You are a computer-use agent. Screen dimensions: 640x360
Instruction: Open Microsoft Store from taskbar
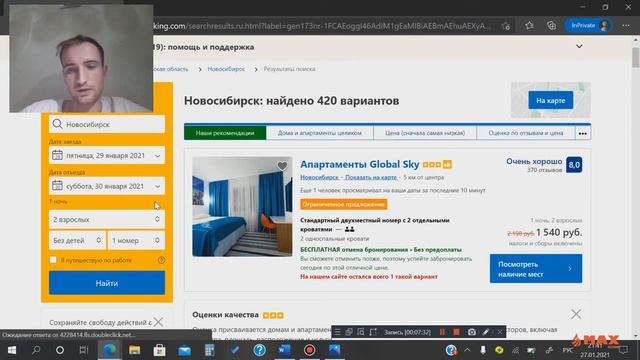tap(160, 350)
